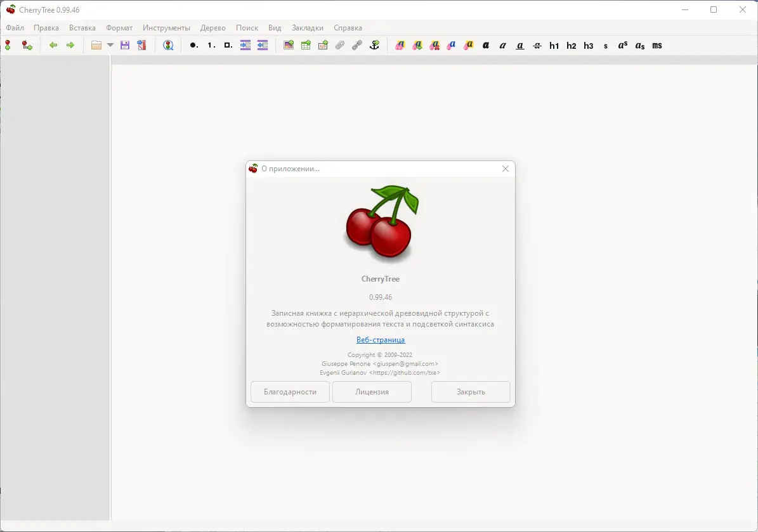Screen dimensions: 758x532
Task: Save the document with floppy disk icon
Action: pyautogui.click(x=125, y=46)
